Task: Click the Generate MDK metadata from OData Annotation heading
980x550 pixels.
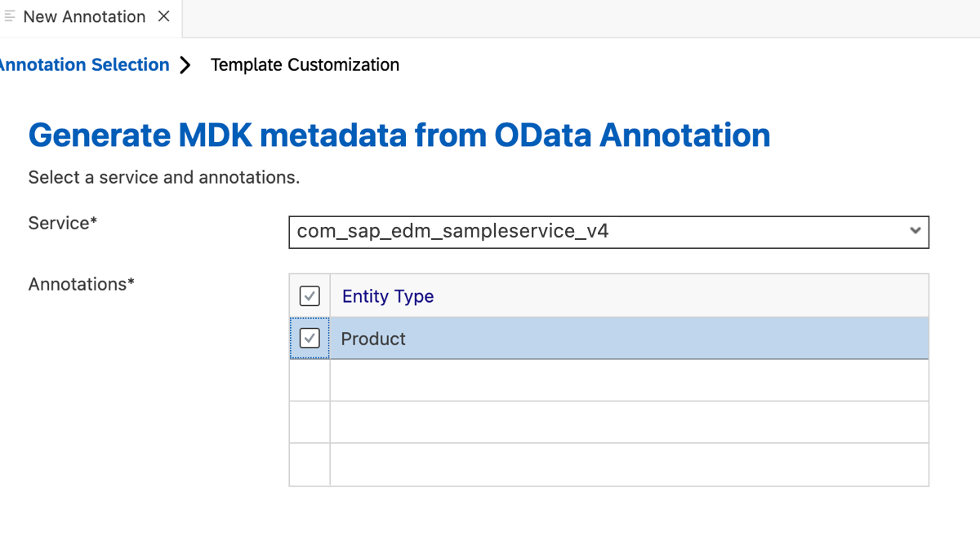Action: (399, 135)
